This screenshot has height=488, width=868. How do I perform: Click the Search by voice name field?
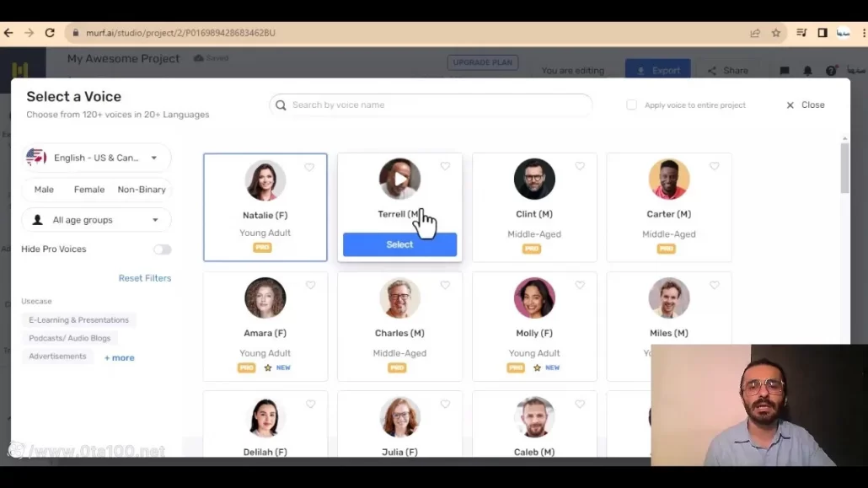point(438,105)
